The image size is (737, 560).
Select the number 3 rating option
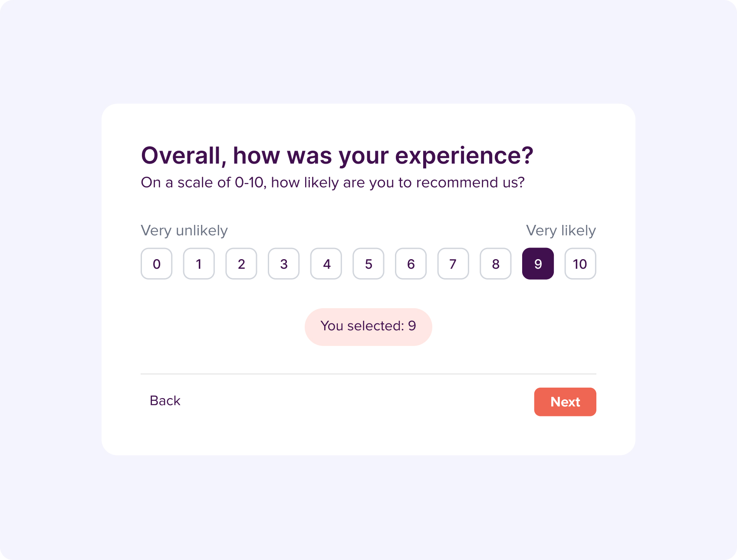tap(284, 264)
